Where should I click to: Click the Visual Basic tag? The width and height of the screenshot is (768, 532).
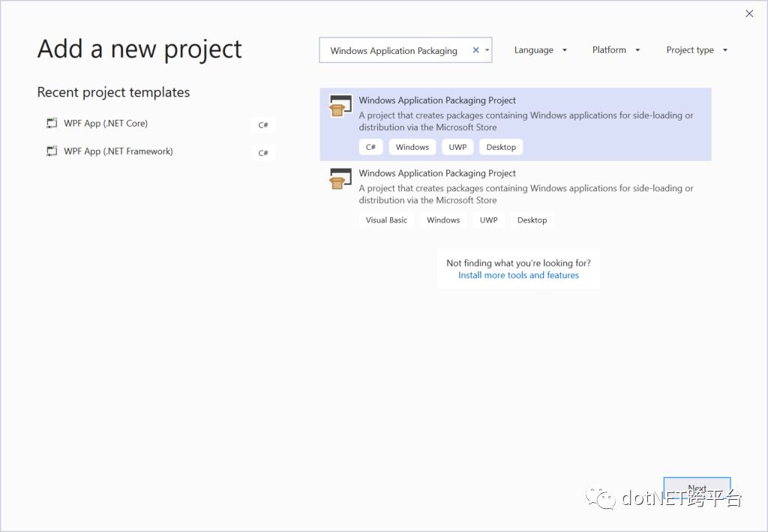[x=386, y=220]
